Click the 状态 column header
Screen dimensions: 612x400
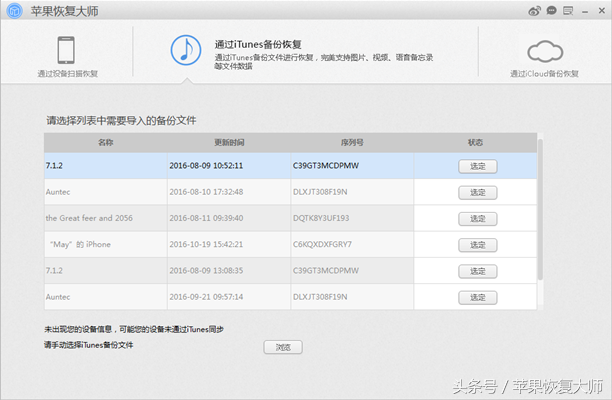[x=475, y=142]
